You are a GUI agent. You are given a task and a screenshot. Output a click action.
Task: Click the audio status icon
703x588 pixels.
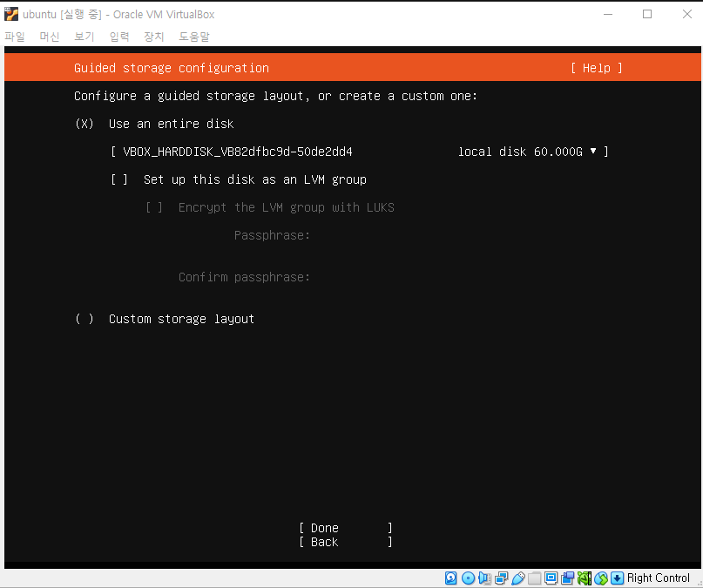pos(484,578)
